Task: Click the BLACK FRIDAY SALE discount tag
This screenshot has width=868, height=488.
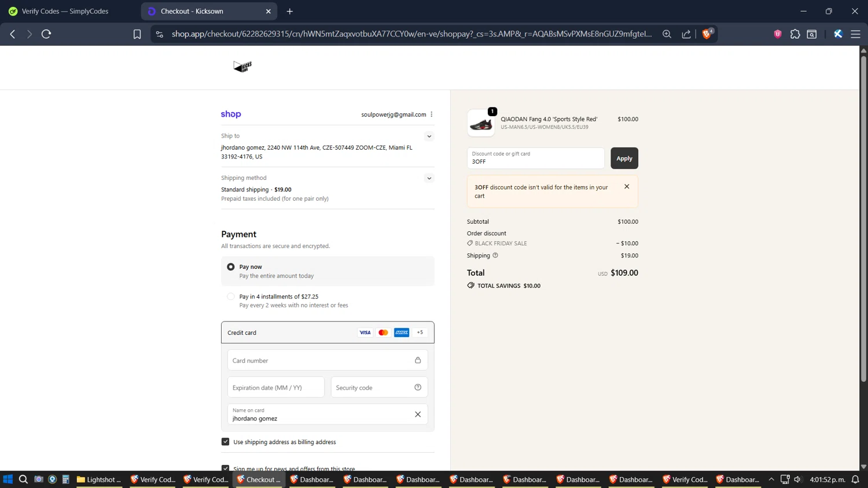Action: click(x=497, y=243)
